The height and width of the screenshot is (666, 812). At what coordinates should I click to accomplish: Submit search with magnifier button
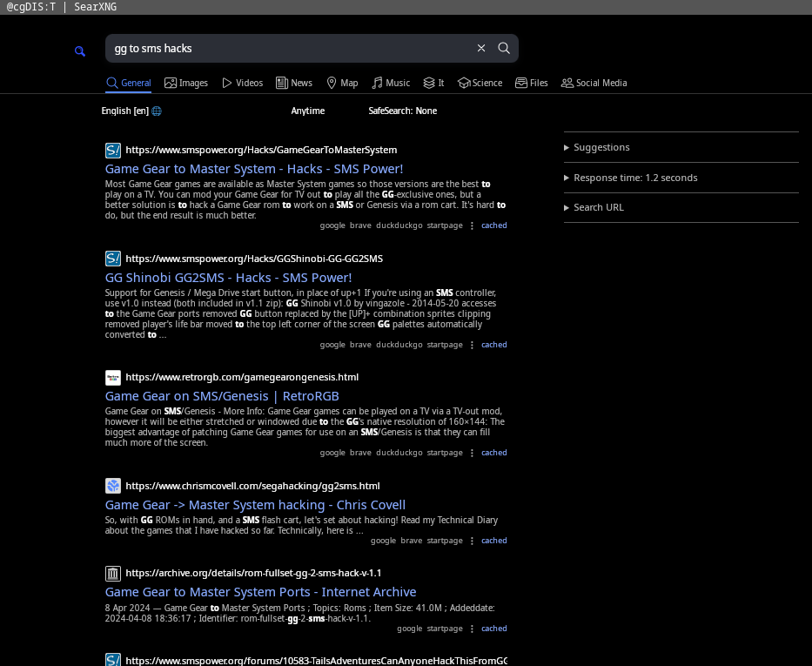click(504, 48)
